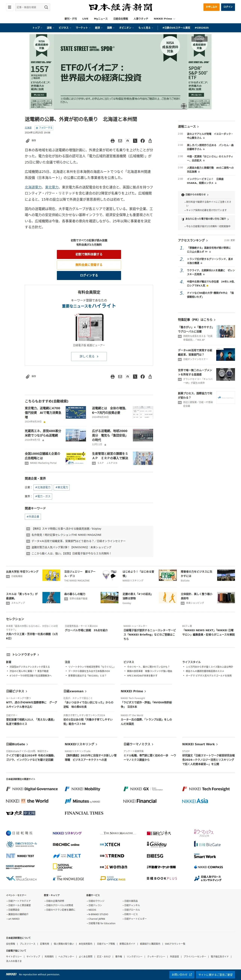The image size is (241, 980).
Task: Click mail icon below the viewer box
Action: click(x=120, y=377)
